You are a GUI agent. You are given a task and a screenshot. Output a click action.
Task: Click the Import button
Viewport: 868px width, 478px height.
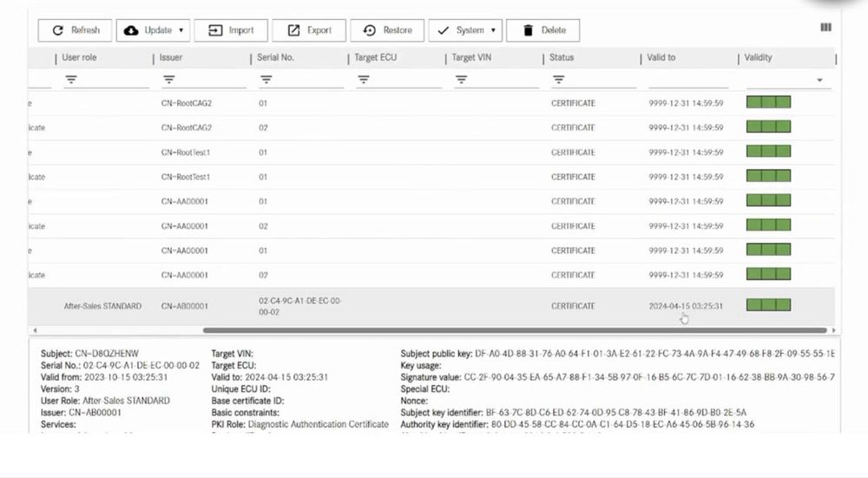tap(231, 30)
